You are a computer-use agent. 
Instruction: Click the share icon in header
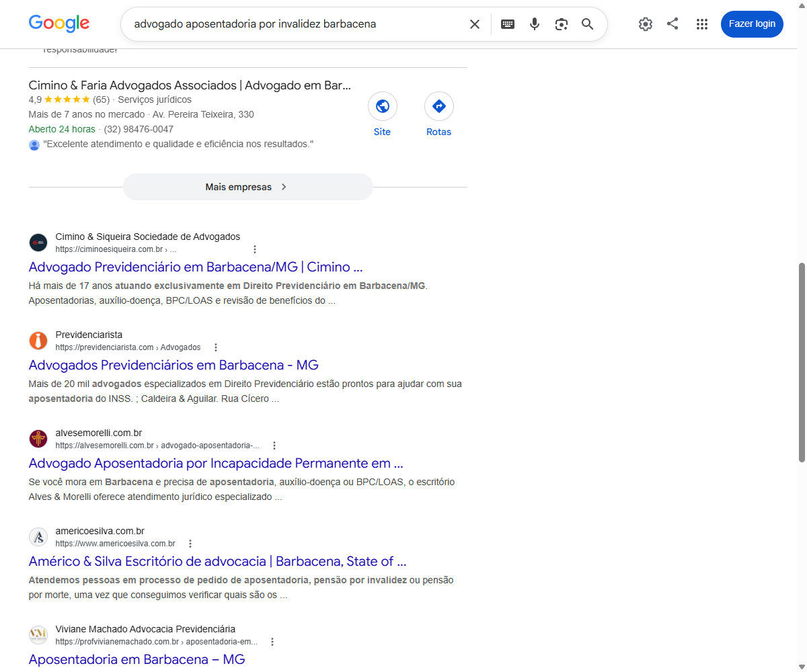[672, 24]
